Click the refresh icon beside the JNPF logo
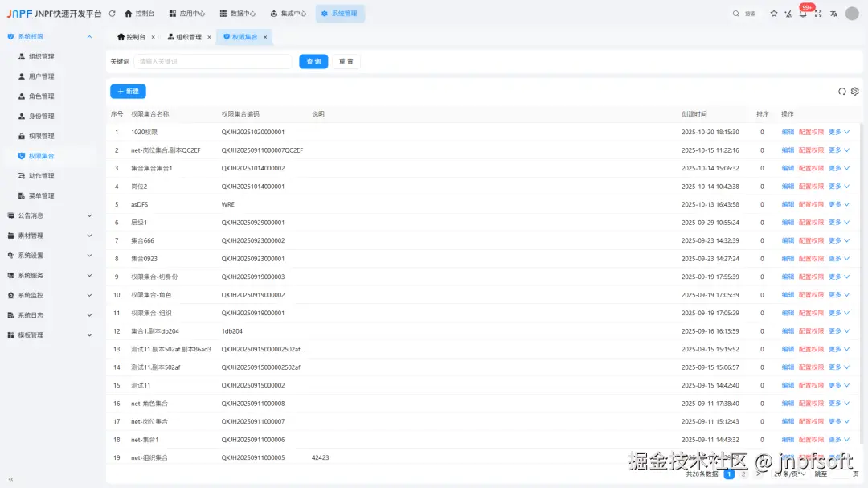This screenshot has width=868, height=488. [x=112, y=13]
